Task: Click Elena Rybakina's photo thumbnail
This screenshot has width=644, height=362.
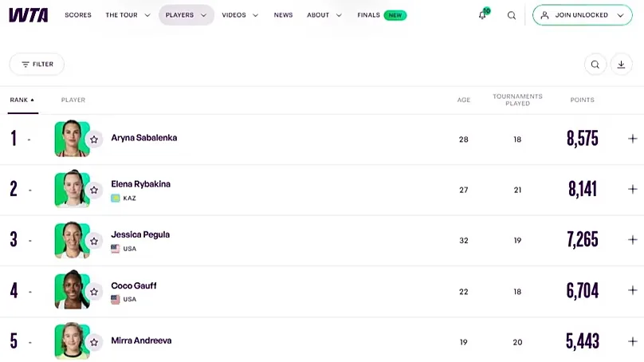Action: click(73, 189)
